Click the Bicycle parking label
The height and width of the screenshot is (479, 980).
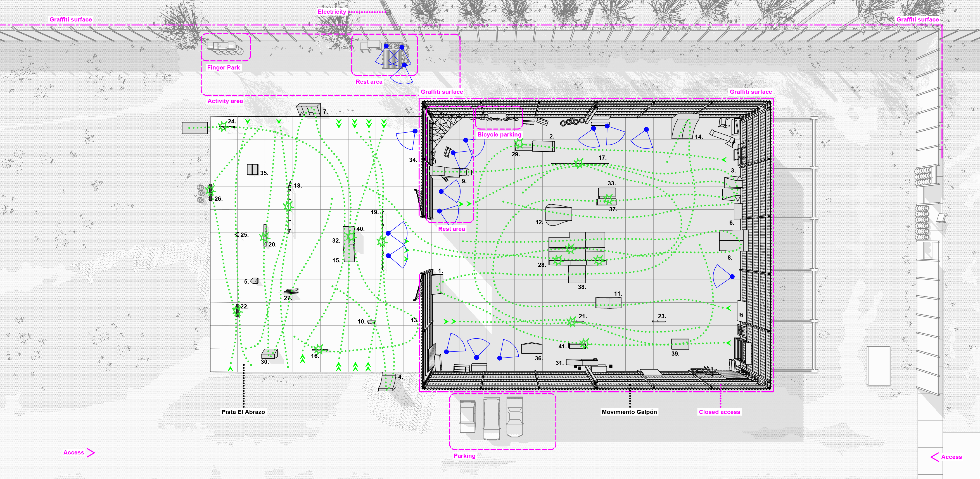499,135
